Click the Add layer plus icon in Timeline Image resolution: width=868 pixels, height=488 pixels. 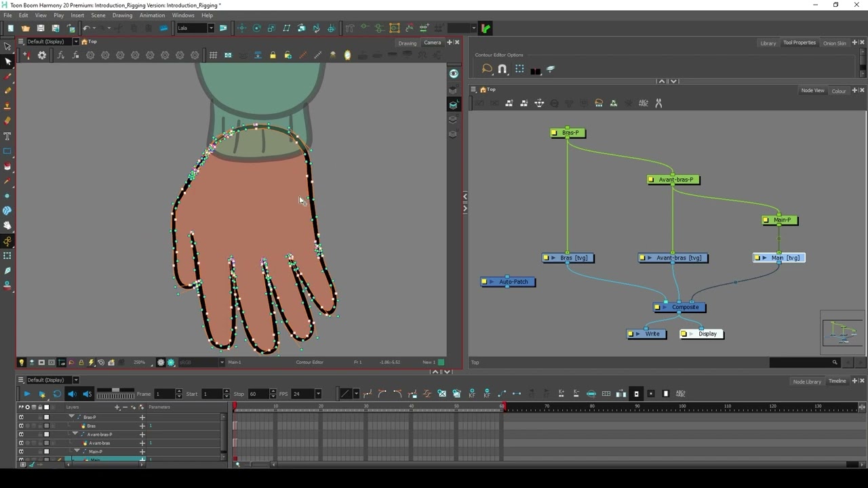tap(117, 407)
